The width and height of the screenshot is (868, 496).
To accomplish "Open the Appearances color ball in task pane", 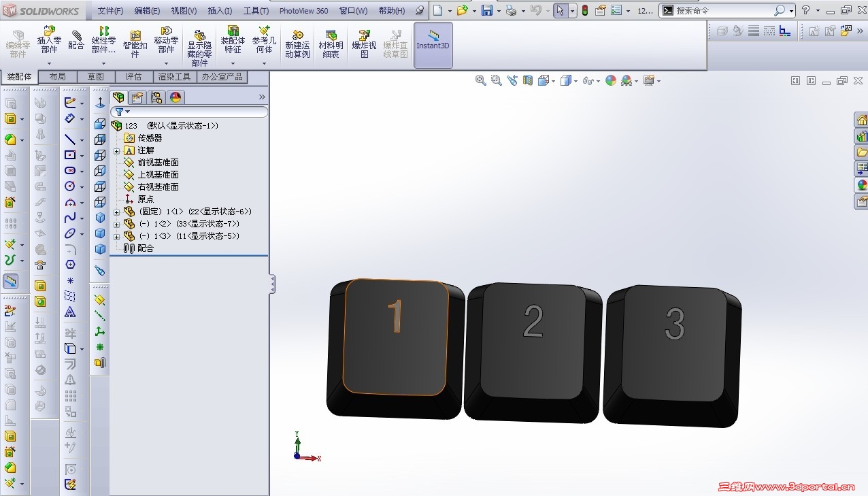I will point(862,185).
